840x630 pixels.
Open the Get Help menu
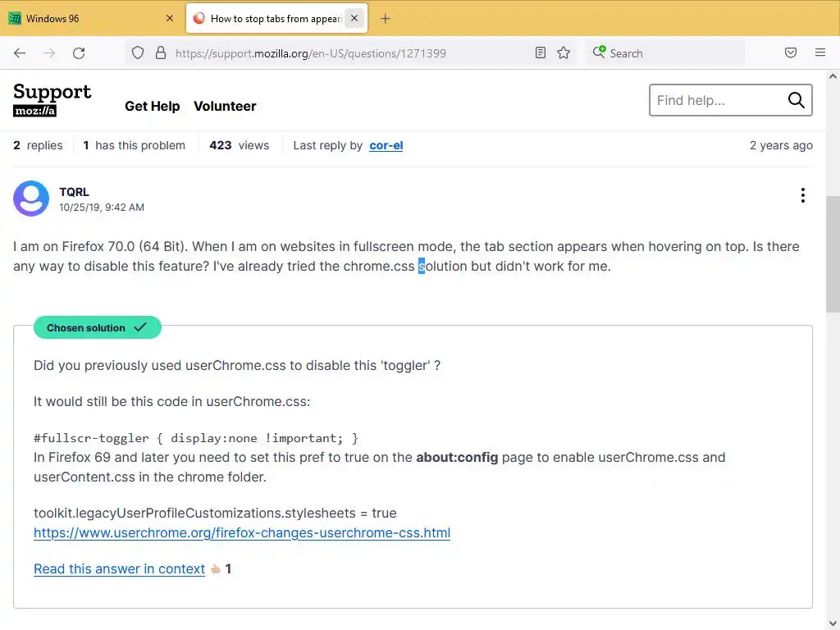152,106
